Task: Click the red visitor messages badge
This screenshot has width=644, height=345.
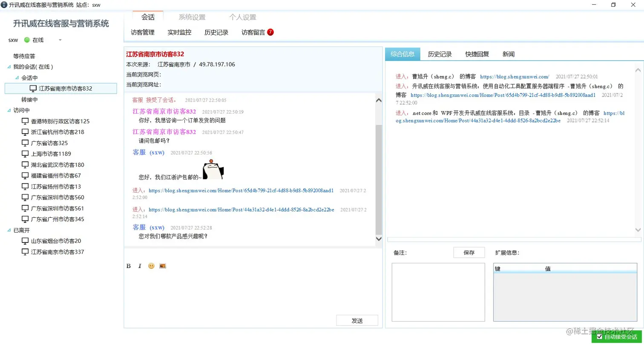Action: pyautogui.click(x=270, y=32)
